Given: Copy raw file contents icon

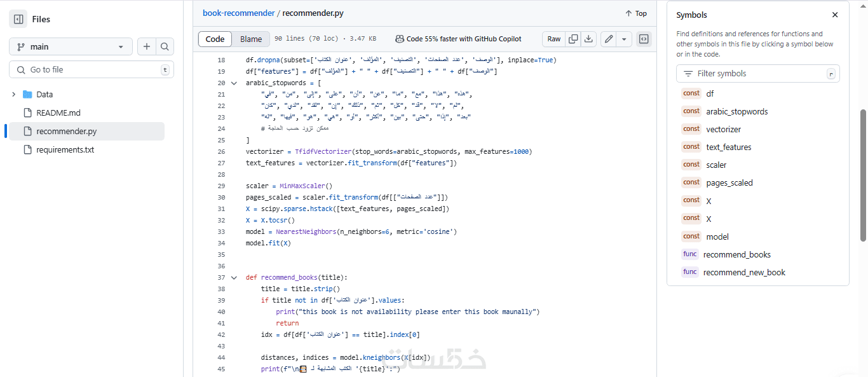Looking at the screenshot, I should [x=573, y=39].
